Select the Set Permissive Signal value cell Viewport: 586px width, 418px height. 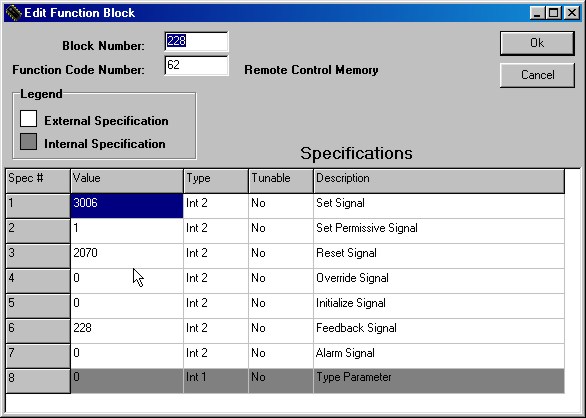pyautogui.click(x=127, y=231)
